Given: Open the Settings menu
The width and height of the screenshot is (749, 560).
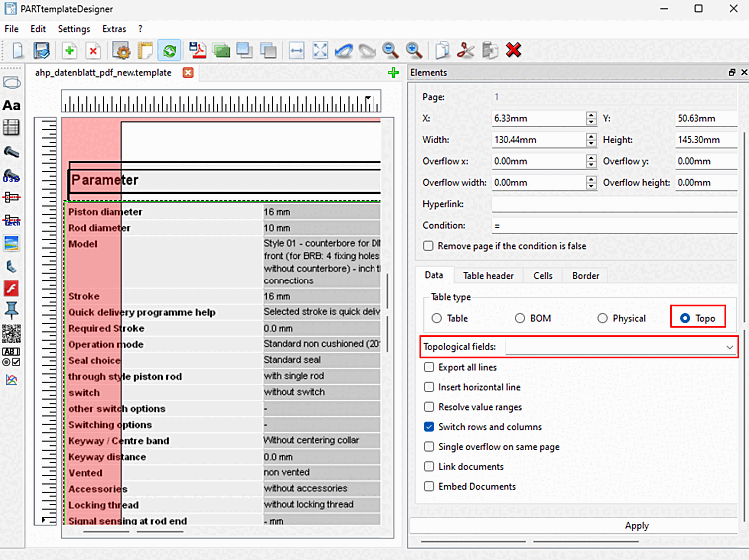Looking at the screenshot, I should tap(74, 29).
